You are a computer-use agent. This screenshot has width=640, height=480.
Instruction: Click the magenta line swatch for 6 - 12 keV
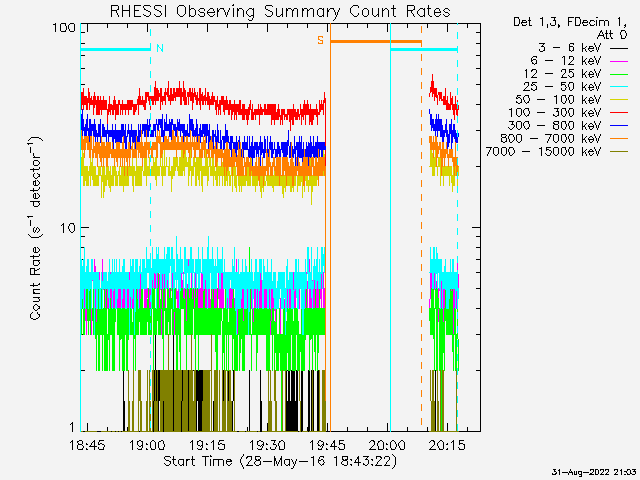(619, 61)
